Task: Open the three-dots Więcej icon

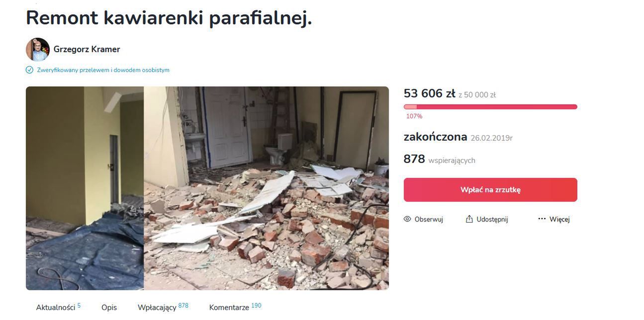Action: point(542,219)
